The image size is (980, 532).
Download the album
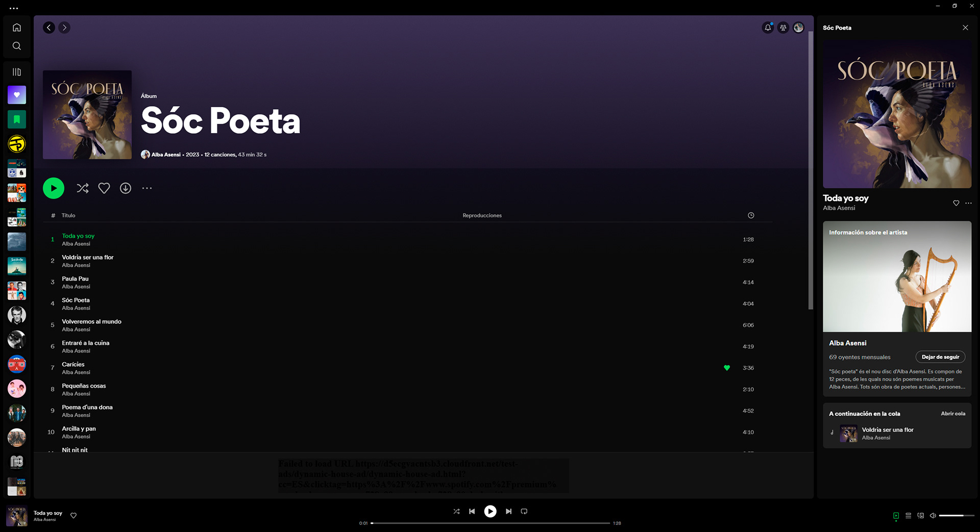[126, 188]
